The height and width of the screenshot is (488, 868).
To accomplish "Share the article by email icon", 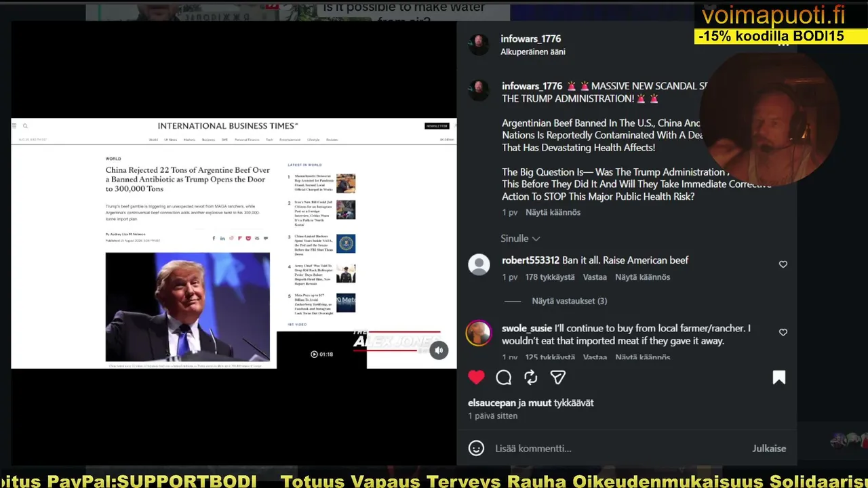I will 257,238.
